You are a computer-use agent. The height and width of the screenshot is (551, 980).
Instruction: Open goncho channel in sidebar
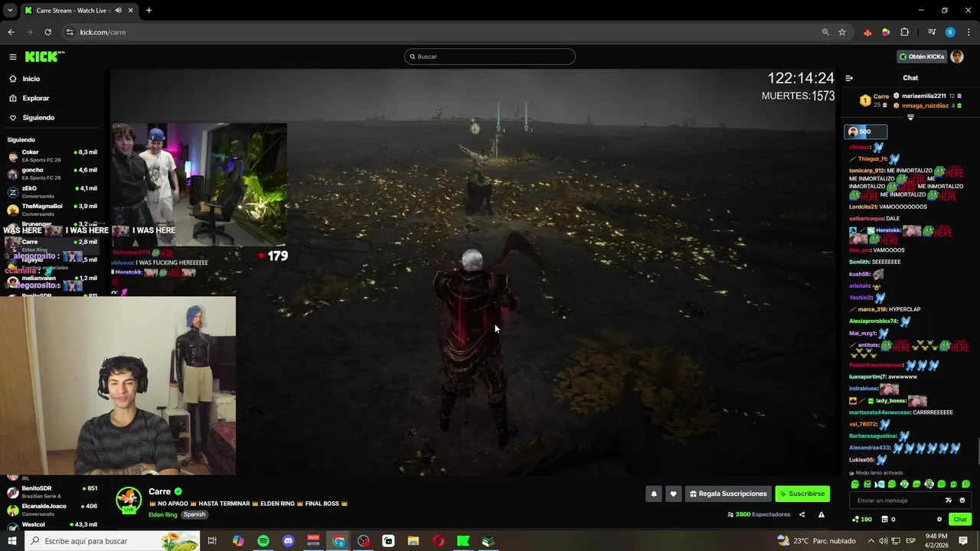[x=52, y=174]
